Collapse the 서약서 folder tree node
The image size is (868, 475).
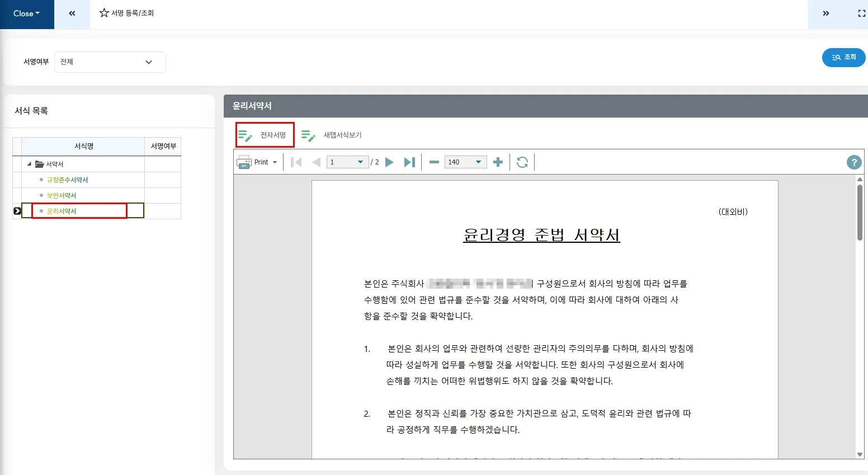click(29, 164)
